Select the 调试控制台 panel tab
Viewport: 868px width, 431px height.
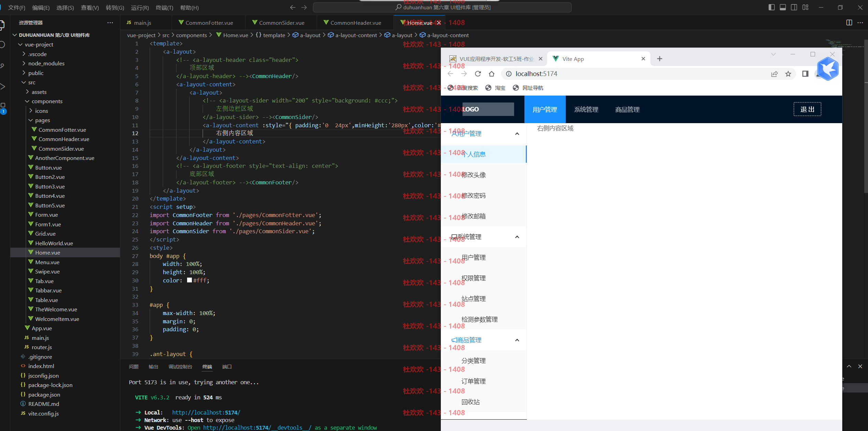[x=180, y=367]
